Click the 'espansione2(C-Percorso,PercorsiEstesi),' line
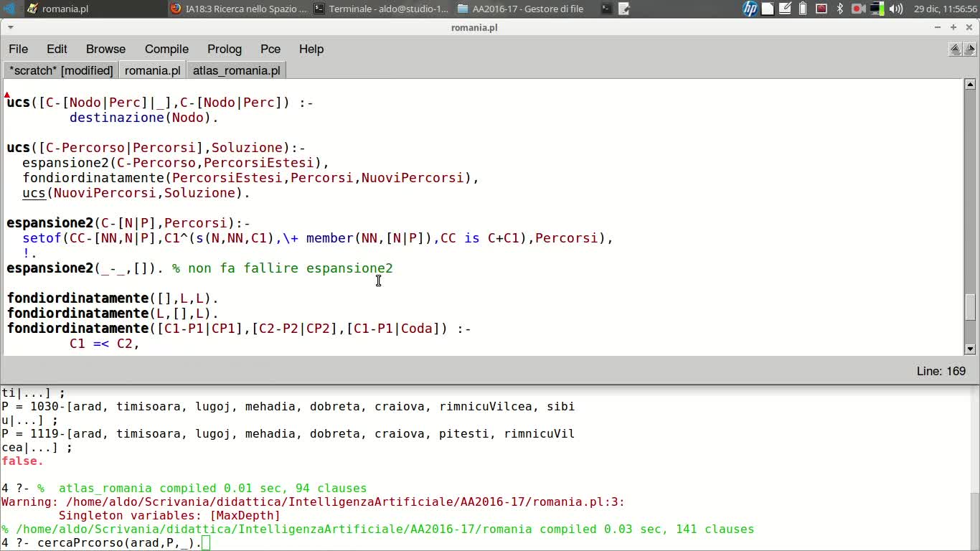The height and width of the screenshot is (551, 980). pos(176,163)
